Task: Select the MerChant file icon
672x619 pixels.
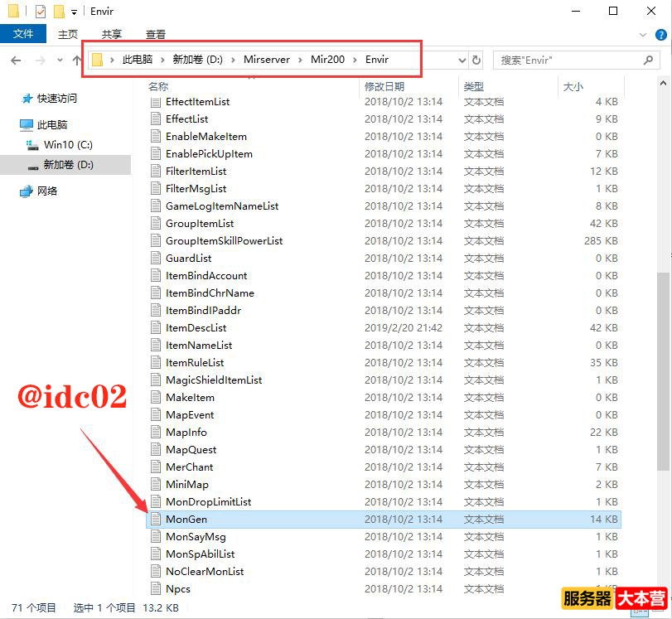Action: pos(156,467)
